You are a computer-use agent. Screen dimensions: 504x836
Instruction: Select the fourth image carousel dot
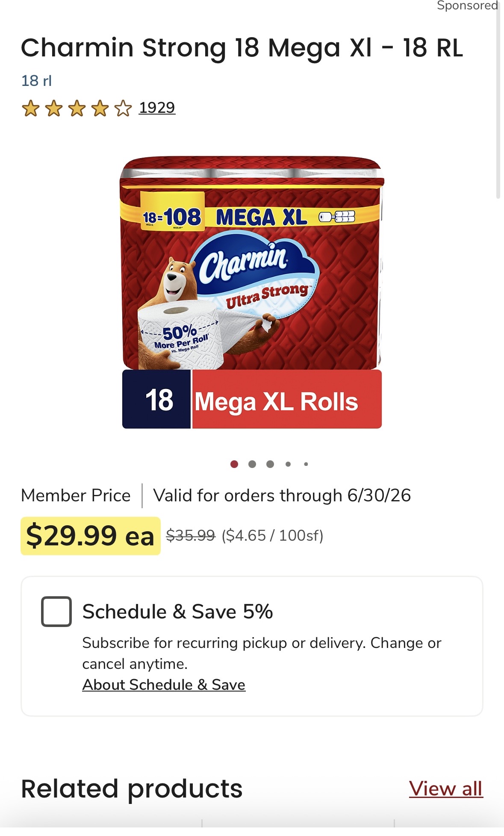click(288, 464)
